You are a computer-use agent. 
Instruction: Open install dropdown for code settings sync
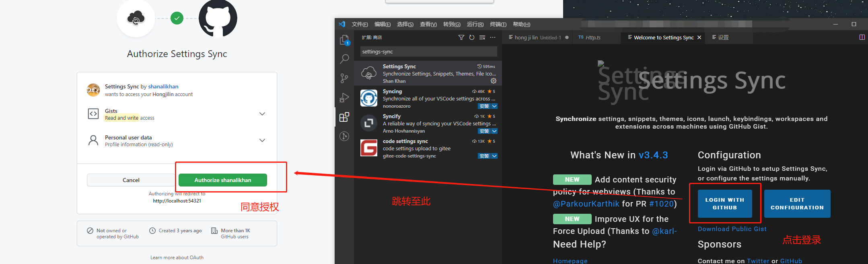[x=494, y=156]
